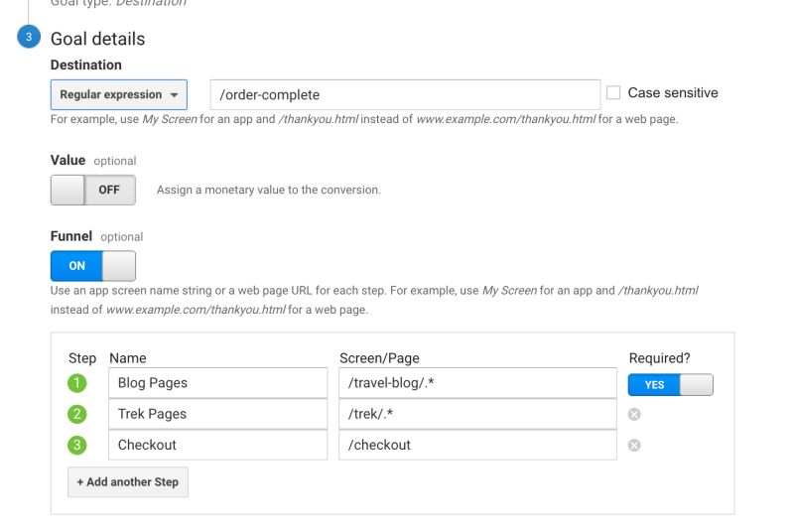Click the Blog Pages name field
Image resolution: width=794 pixels, height=532 pixels.
coord(217,383)
